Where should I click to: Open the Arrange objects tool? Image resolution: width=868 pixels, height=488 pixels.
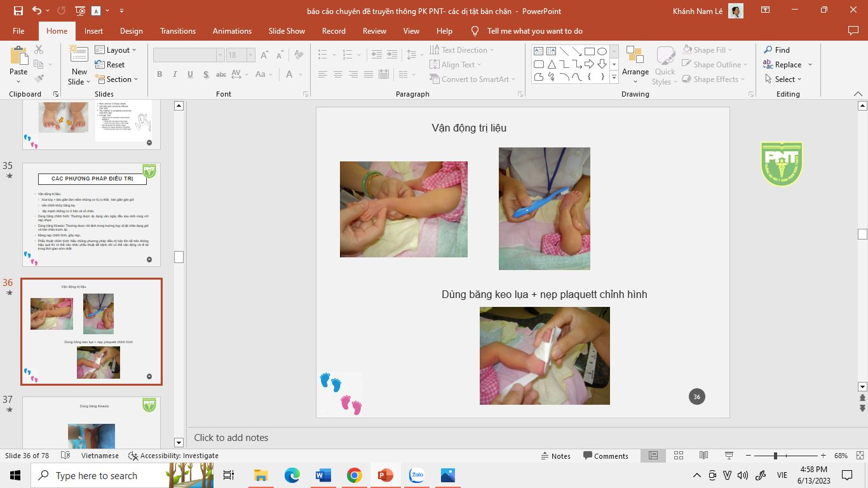pos(635,64)
